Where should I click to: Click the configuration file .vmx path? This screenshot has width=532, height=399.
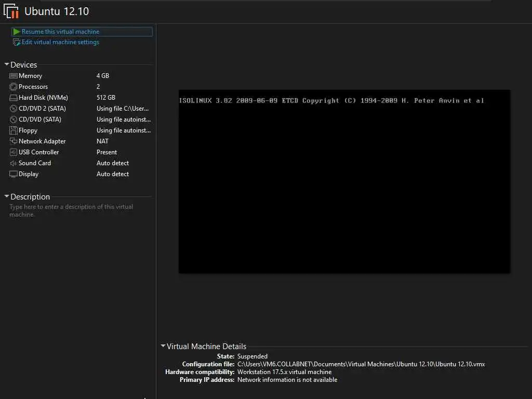[361, 364]
